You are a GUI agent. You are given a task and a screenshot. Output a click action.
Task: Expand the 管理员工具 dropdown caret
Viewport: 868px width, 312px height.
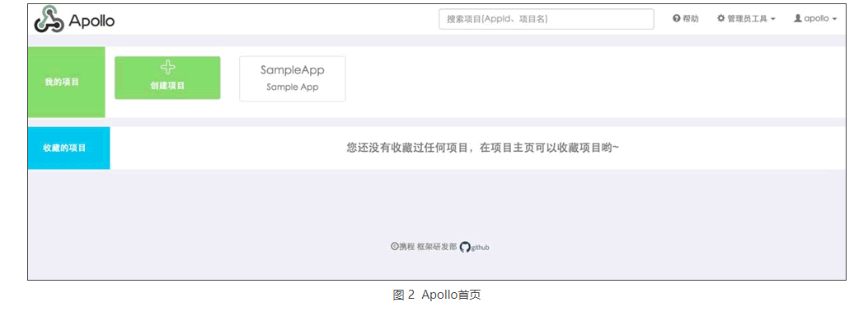point(772,19)
